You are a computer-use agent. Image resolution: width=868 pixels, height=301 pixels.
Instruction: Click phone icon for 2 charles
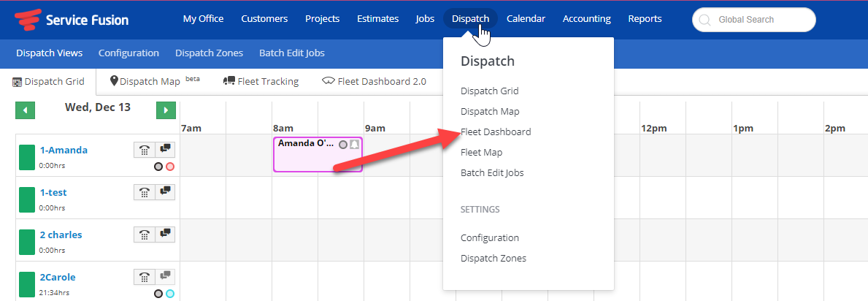[x=145, y=234]
